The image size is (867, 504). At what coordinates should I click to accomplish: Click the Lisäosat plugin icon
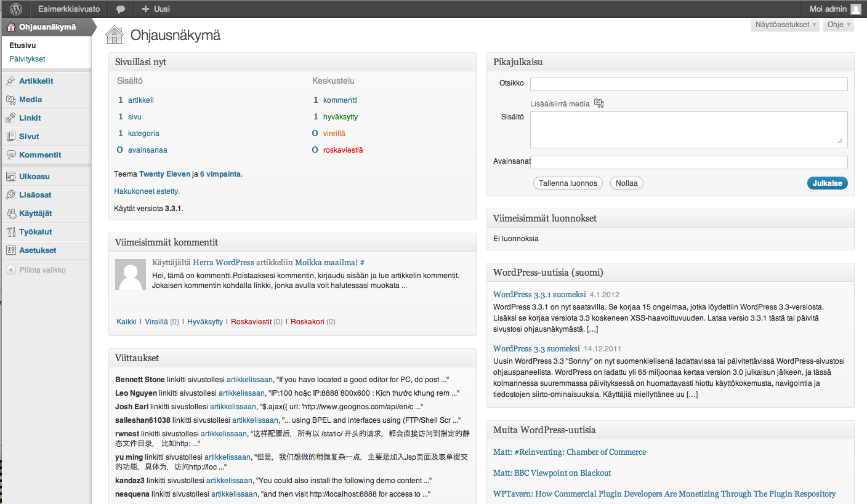tap(10, 195)
